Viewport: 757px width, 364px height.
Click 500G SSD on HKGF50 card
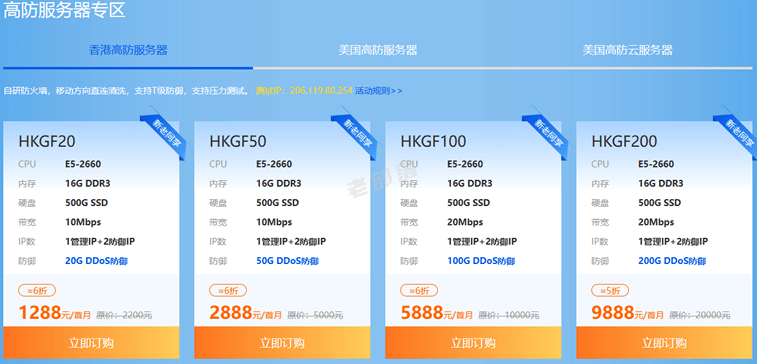pyautogui.click(x=278, y=203)
